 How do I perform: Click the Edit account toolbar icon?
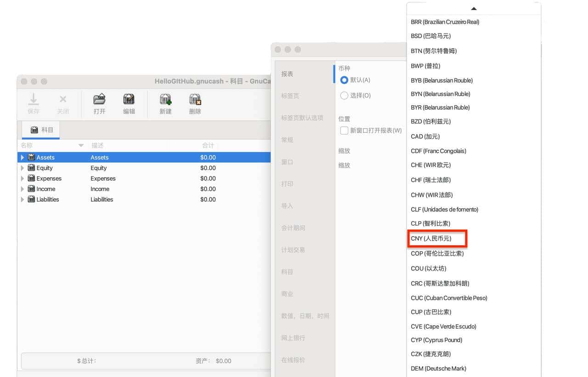(129, 99)
